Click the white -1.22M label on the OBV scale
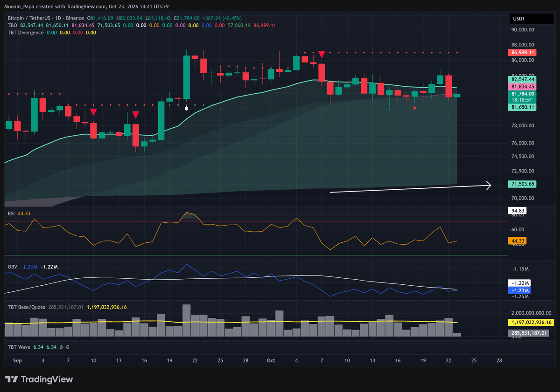This screenshot has width=560, height=392. [x=519, y=283]
